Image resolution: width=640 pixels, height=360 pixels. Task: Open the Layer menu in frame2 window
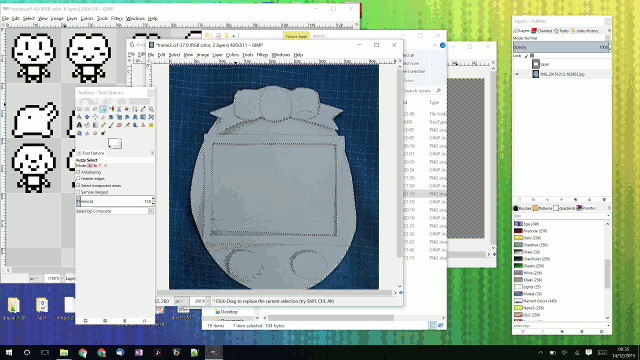(217, 55)
